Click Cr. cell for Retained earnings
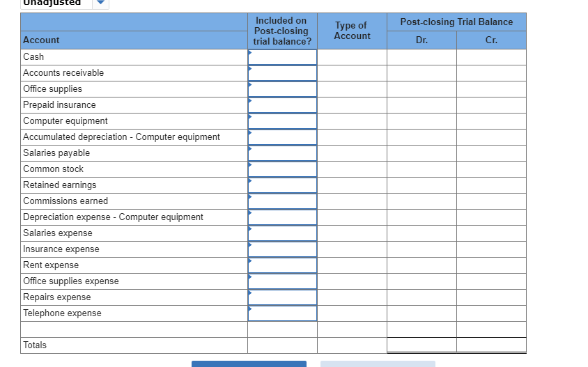The width and height of the screenshot is (588, 367). click(492, 185)
